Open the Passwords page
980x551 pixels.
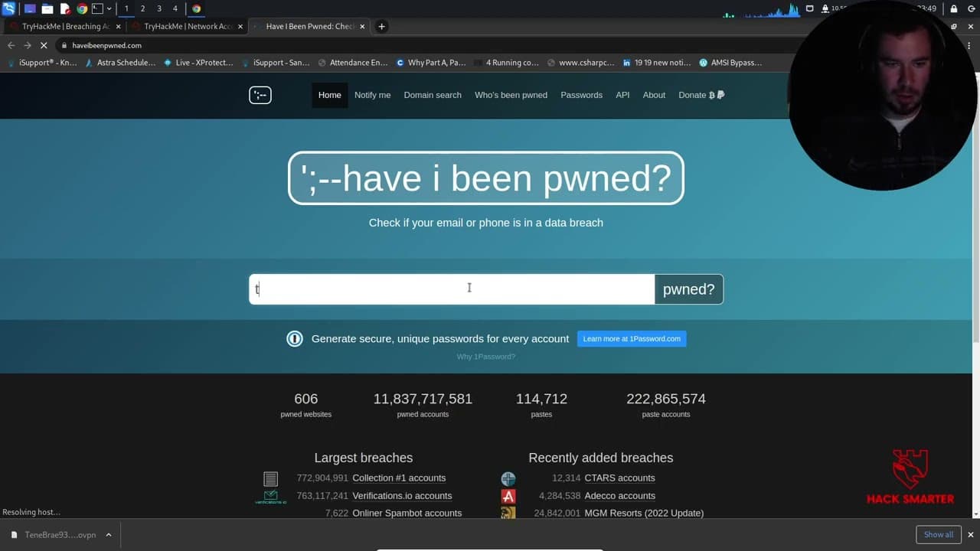[x=581, y=95]
